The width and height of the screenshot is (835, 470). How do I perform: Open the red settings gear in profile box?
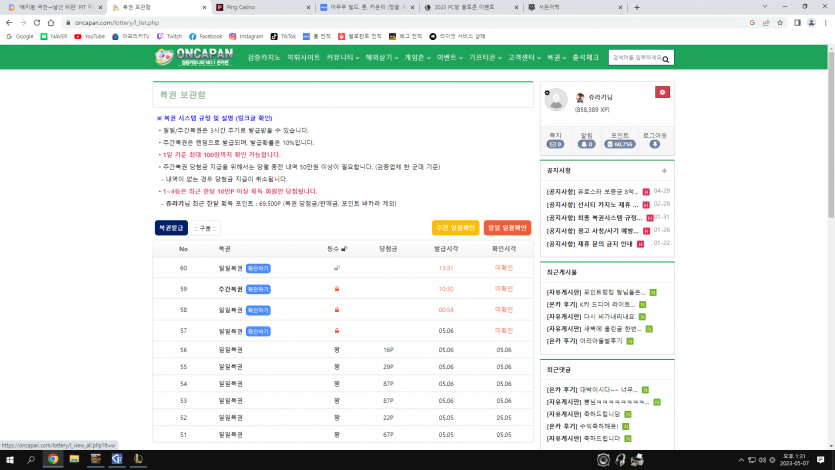click(x=662, y=93)
